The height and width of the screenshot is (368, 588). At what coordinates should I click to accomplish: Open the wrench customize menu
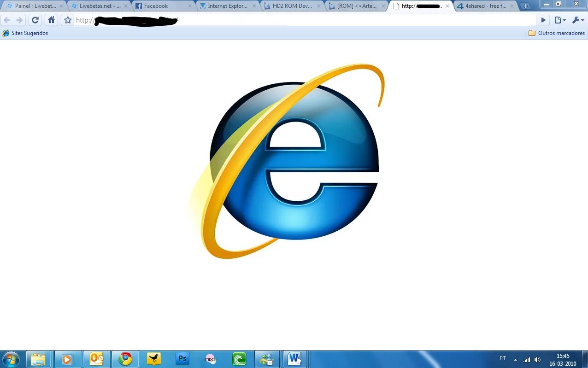pyautogui.click(x=578, y=20)
